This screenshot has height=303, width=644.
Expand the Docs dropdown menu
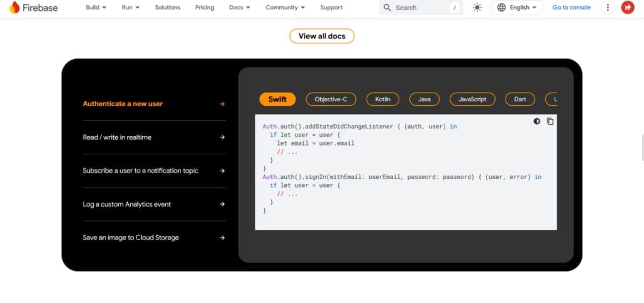[x=240, y=8]
